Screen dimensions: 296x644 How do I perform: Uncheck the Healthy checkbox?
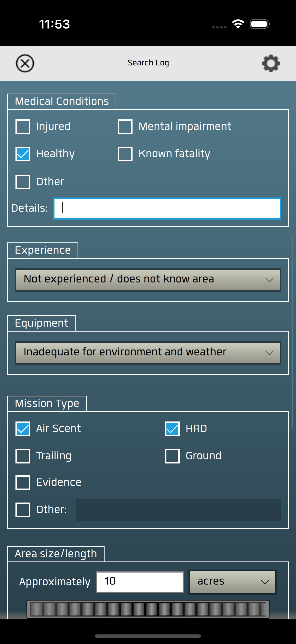tap(23, 154)
